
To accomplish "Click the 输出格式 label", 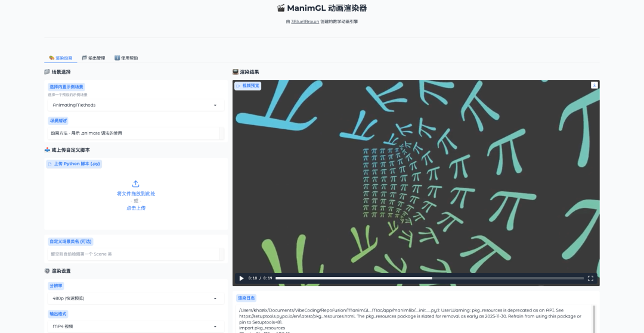I will pyautogui.click(x=58, y=314).
